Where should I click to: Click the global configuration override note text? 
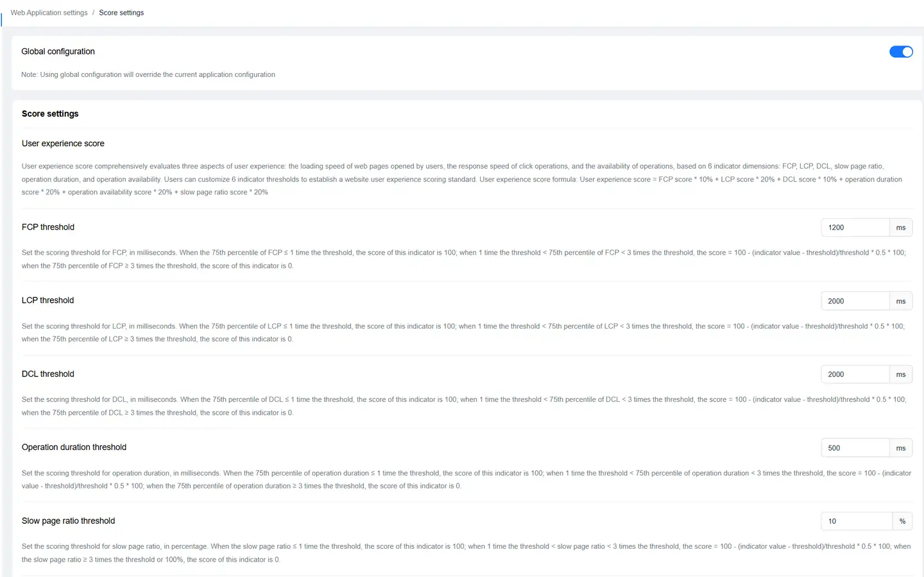tap(148, 74)
